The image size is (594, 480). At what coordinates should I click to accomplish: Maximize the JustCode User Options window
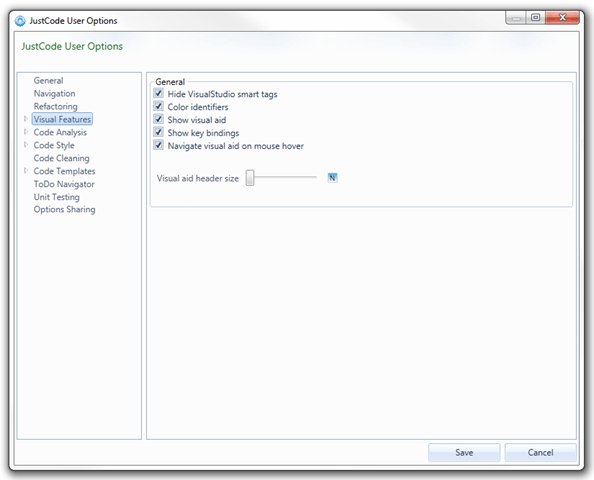pyautogui.click(x=535, y=17)
